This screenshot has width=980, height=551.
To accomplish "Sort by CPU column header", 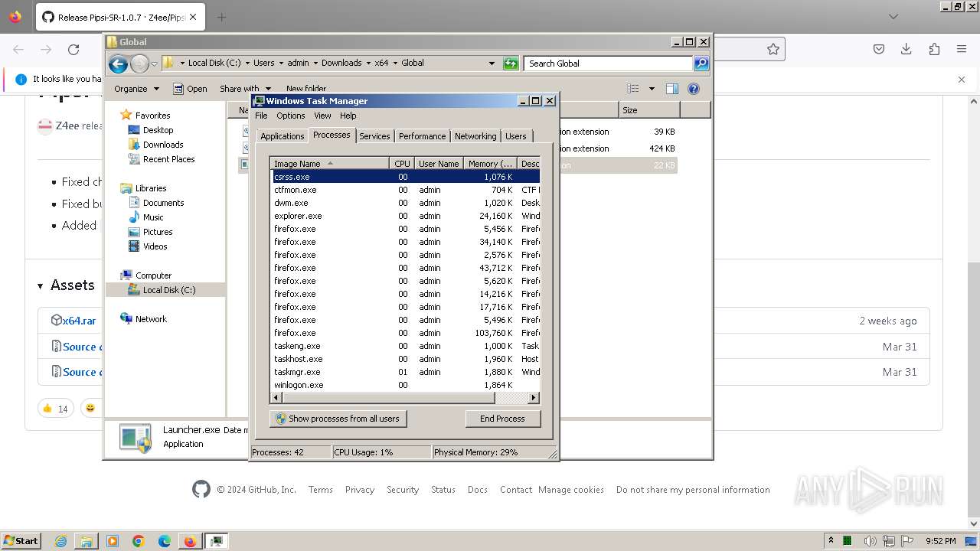I will (403, 164).
